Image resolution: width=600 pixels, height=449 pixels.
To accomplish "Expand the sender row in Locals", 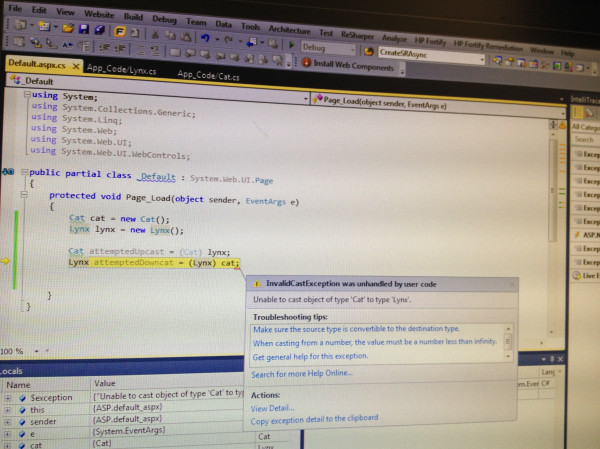I will tap(8, 422).
